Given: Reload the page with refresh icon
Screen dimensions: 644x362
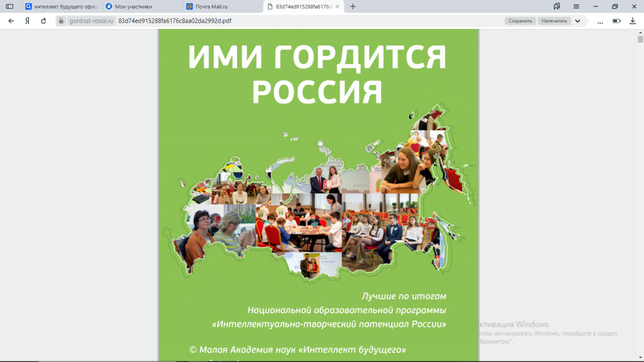Looking at the screenshot, I should [x=43, y=21].
